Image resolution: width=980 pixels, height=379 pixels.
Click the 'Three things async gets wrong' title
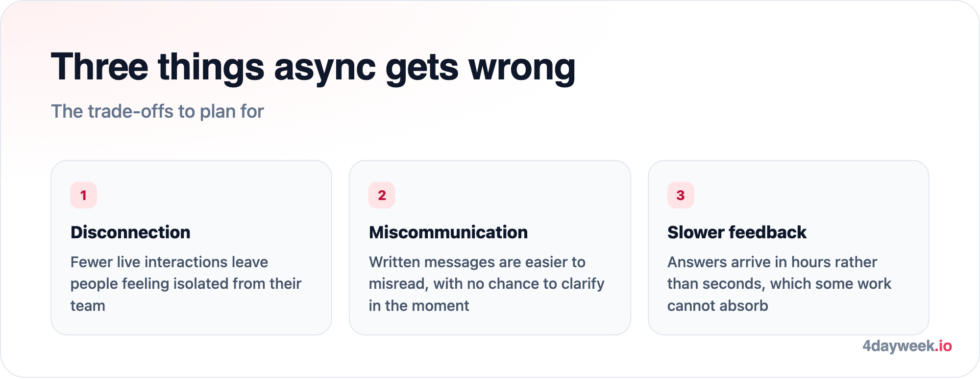313,67
